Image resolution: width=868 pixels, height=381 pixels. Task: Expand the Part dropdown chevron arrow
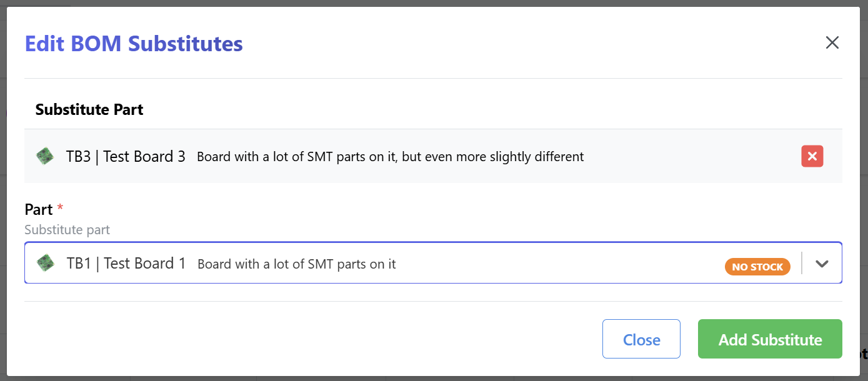point(822,264)
